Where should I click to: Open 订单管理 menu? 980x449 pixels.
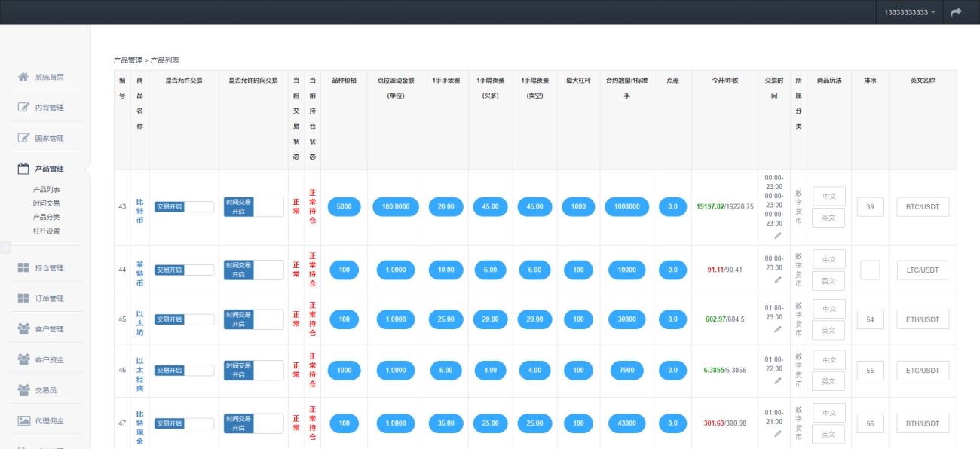[x=49, y=298]
